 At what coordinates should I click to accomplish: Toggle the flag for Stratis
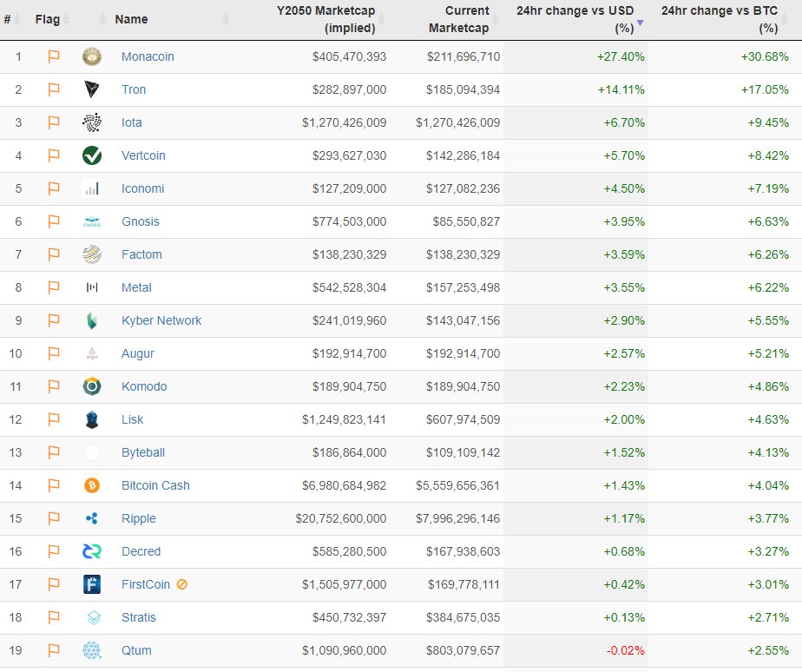[x=54, y=617]
